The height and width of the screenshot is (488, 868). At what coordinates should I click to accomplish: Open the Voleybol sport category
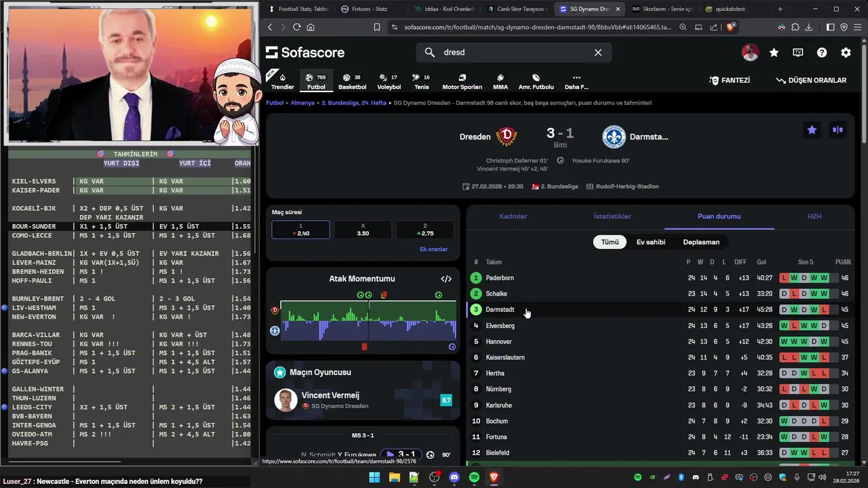389,81
